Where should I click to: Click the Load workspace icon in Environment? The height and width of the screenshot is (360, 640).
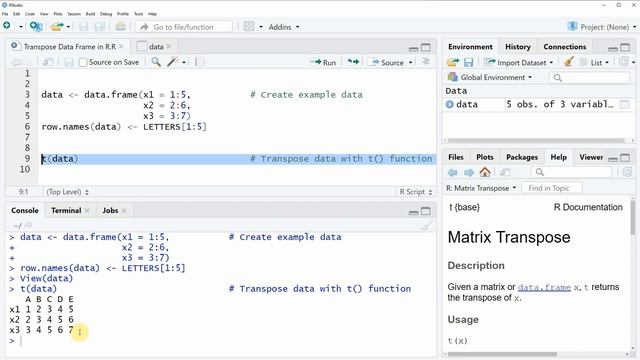[x=453, y=62]
